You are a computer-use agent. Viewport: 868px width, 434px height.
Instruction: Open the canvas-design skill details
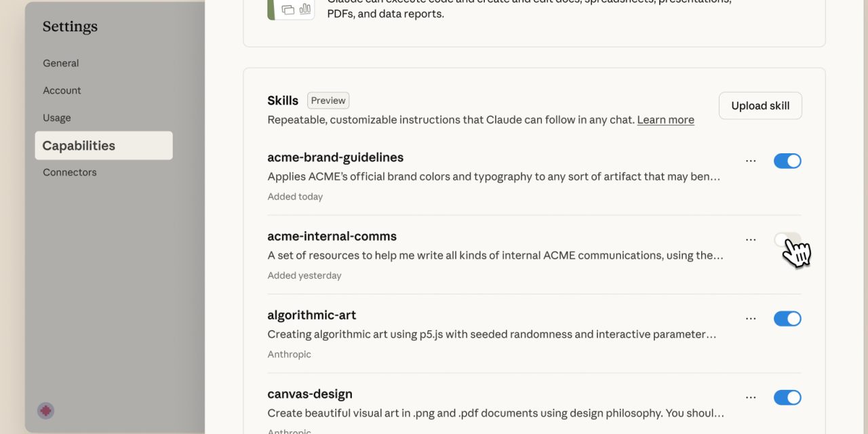309,393
